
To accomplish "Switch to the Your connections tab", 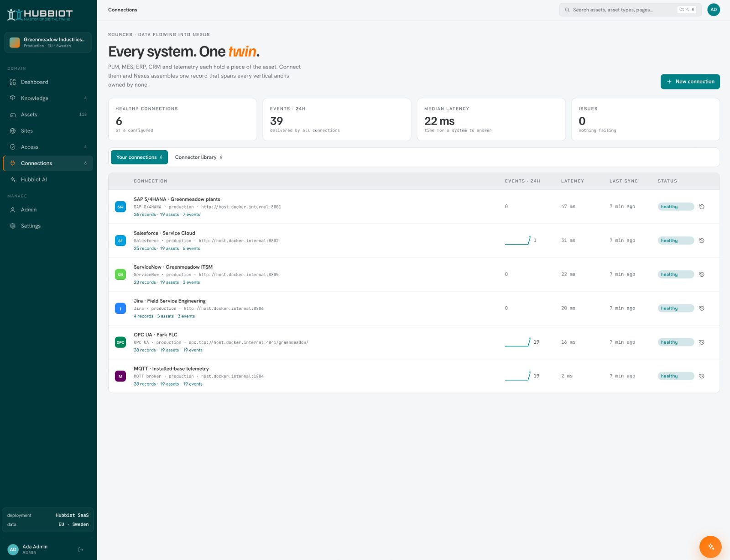I will (x=139, y=157).
